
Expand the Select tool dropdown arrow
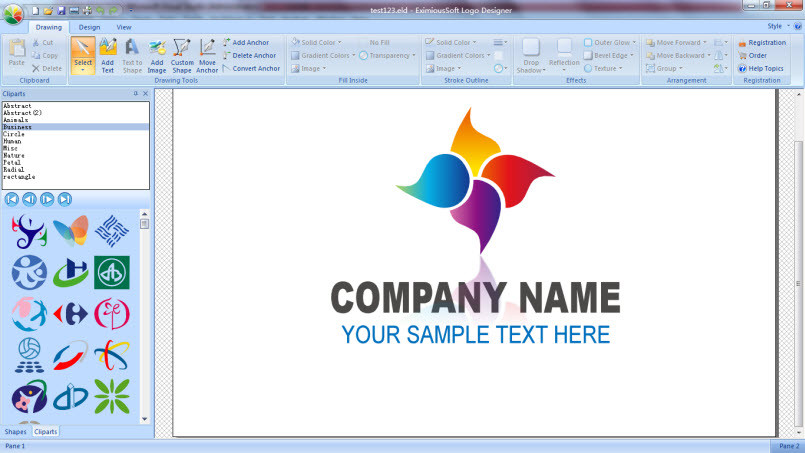tap(83, 70)
